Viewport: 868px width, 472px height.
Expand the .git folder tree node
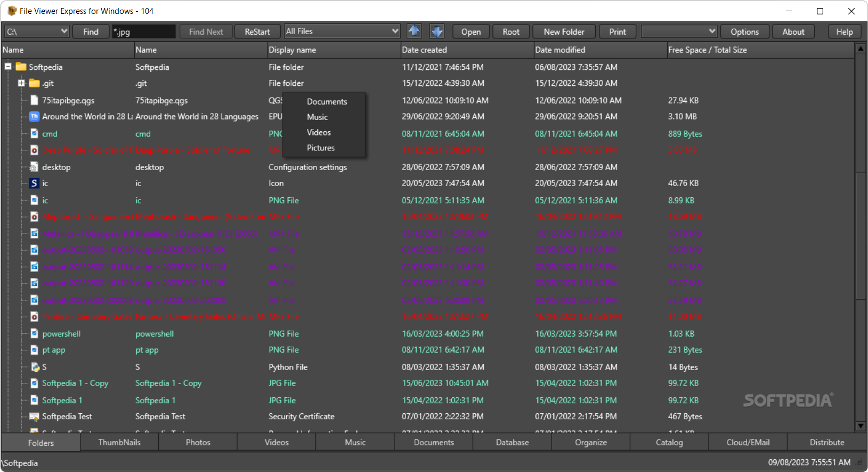tap(21, 83)
